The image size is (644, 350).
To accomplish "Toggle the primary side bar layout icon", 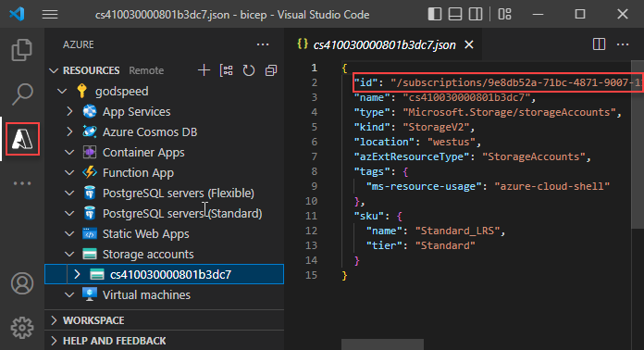I will [x=435, y=14].
